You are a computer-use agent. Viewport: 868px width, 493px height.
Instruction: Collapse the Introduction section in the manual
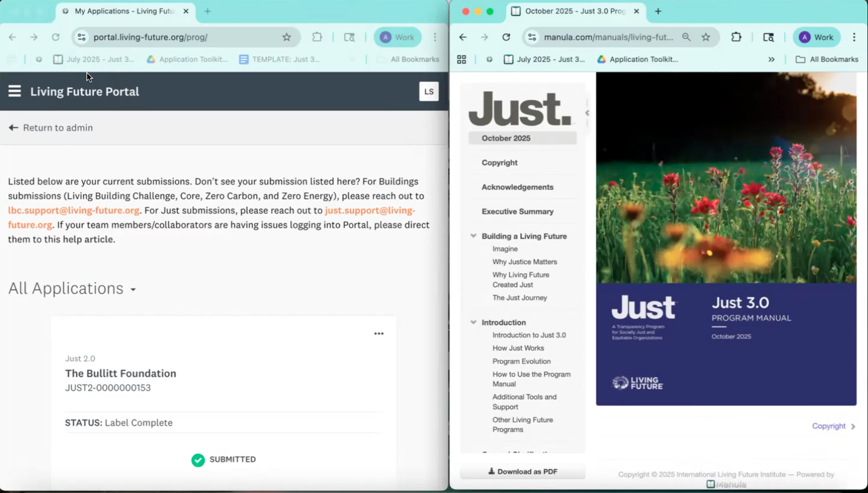(473, 322)
